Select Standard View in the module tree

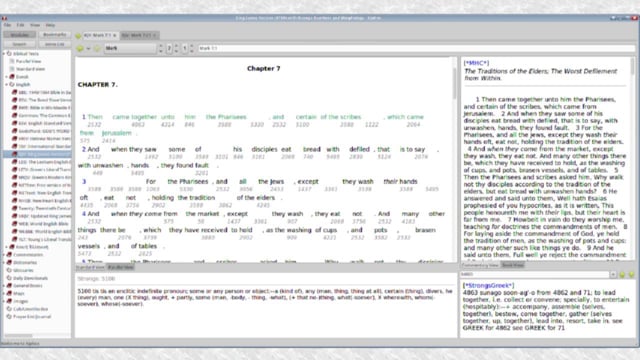click(30, 69)
